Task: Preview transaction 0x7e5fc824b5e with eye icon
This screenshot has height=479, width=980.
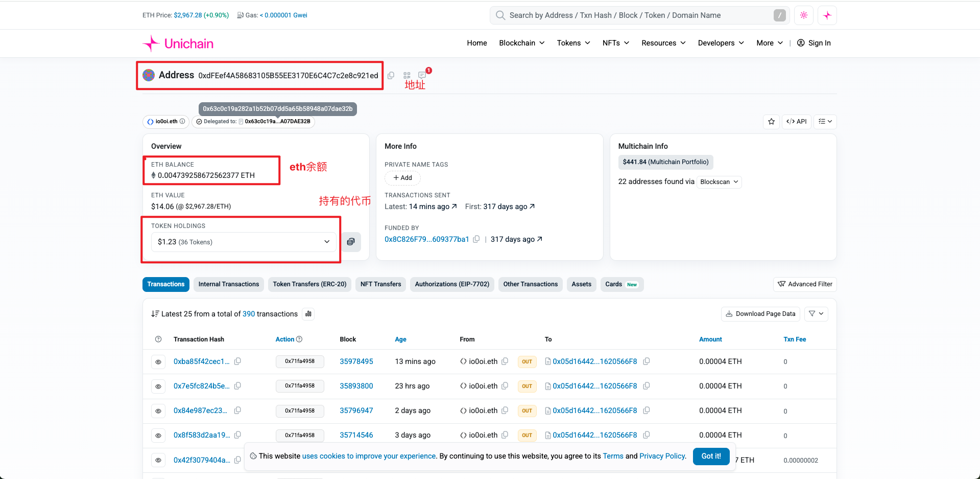Action: [158, 386]
